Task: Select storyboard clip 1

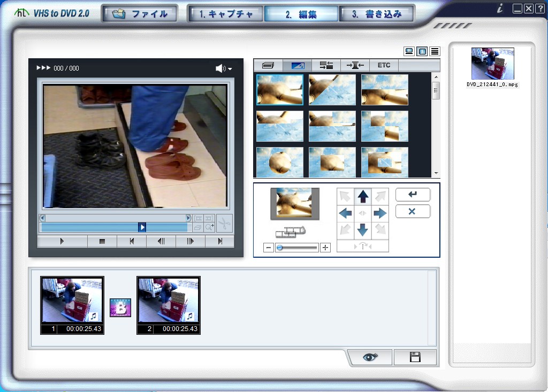Action: (x=72, y=305)
